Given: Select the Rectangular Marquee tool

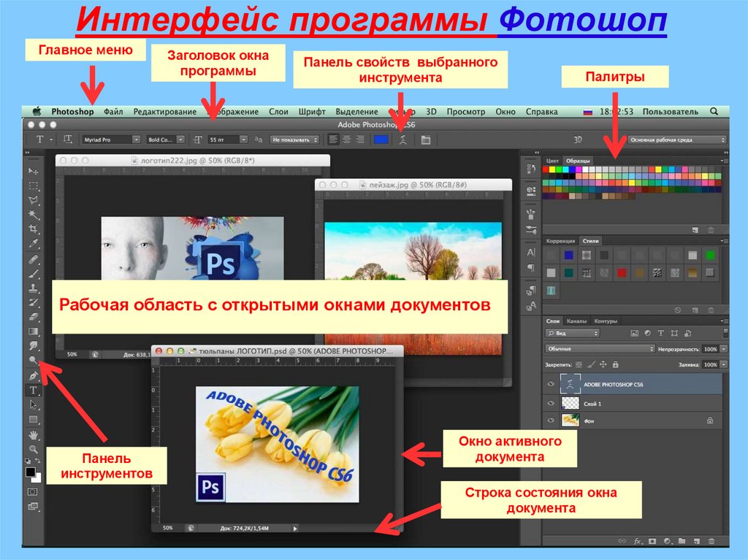Looking at the screenshot, I should (33, 186).
